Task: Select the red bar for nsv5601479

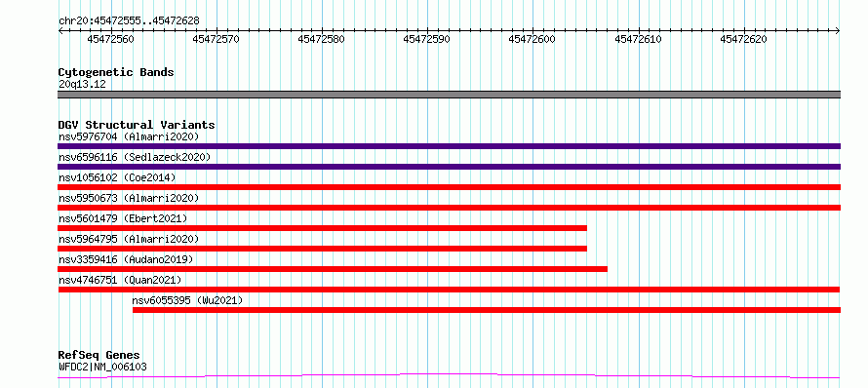Action: coord(322,228)
